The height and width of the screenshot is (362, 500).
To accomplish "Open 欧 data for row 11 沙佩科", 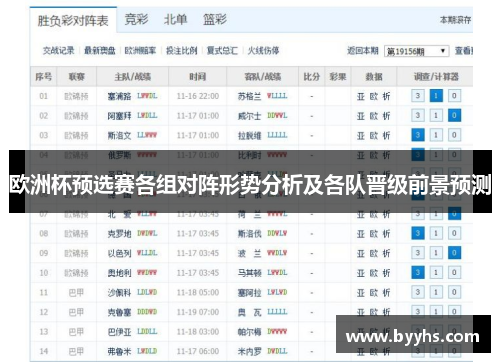I will point(374,293).
